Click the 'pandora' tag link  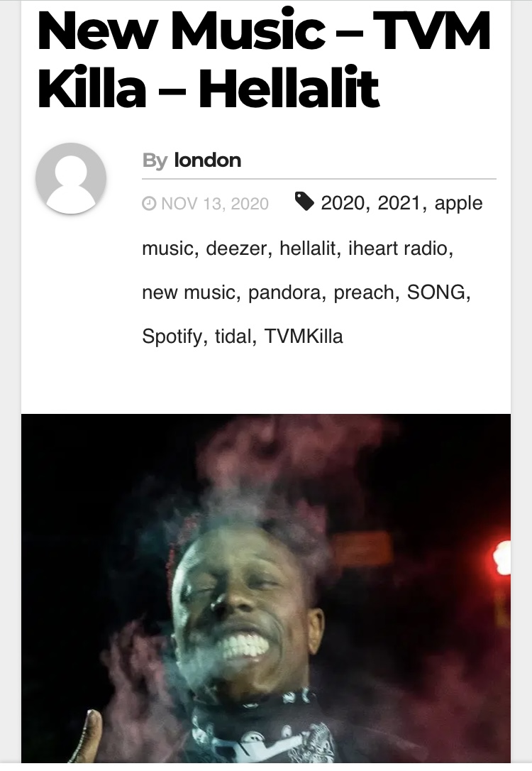(x=284, y=292)
